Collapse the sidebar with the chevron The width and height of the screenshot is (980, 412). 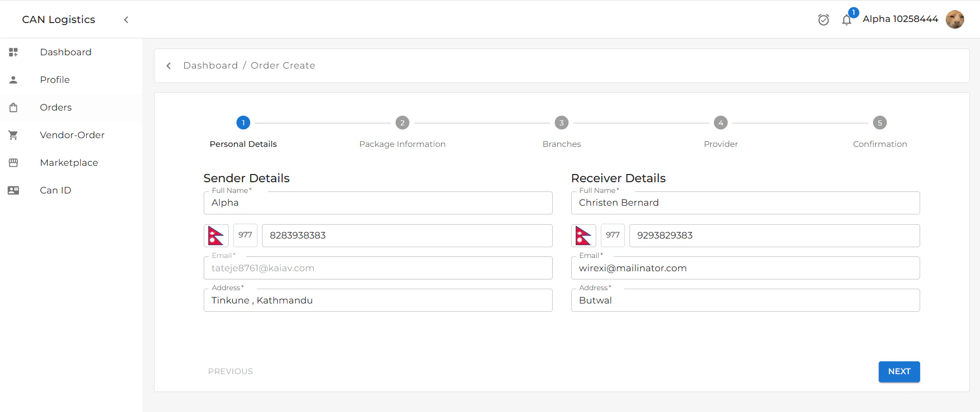click(126, 19)
